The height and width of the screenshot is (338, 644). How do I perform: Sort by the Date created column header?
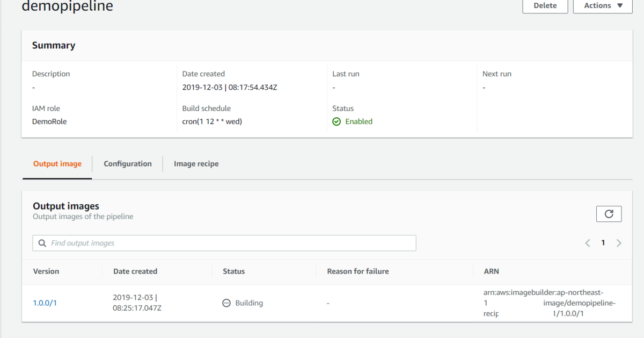coord(135,271)
